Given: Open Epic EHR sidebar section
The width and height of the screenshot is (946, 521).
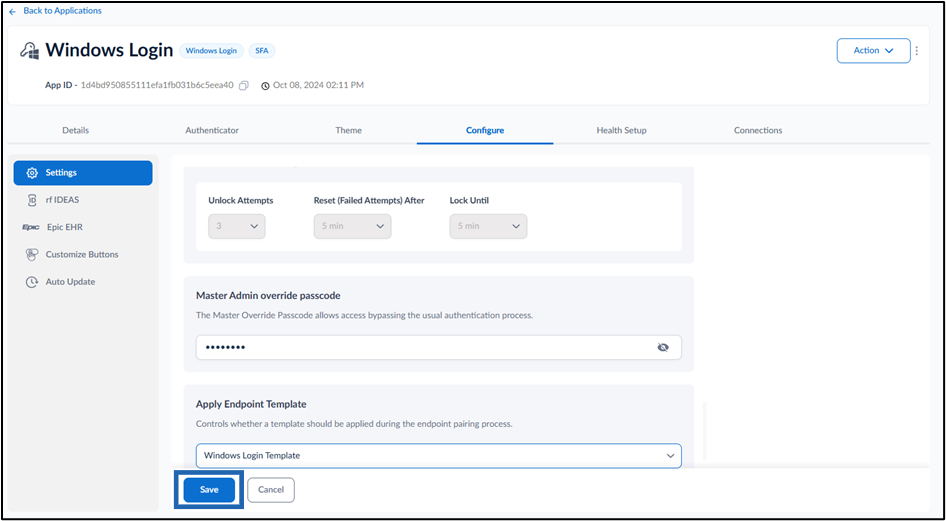Looking at the screenshot, I should pyautogui.click(x=83, y=227).
